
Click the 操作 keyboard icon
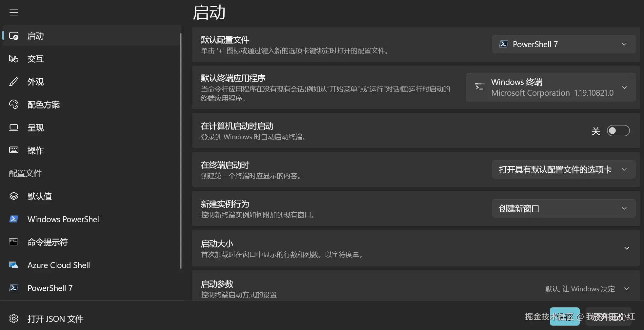point(14,150)
